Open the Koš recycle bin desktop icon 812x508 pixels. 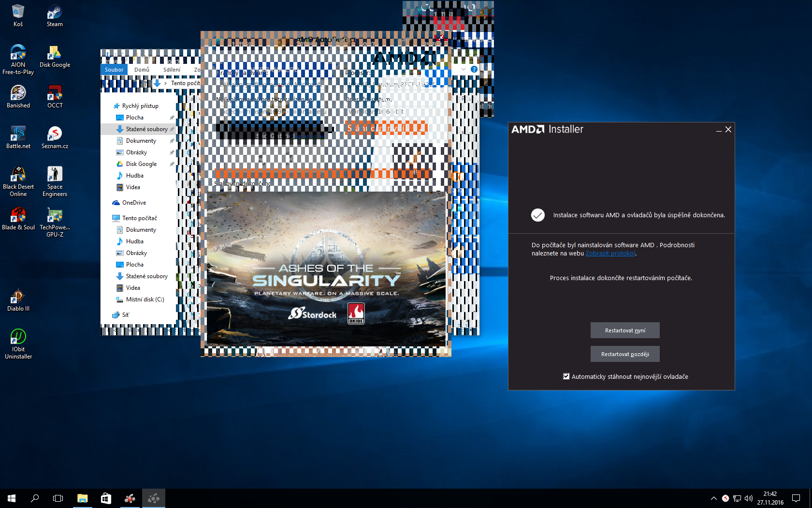pos(18,15)
